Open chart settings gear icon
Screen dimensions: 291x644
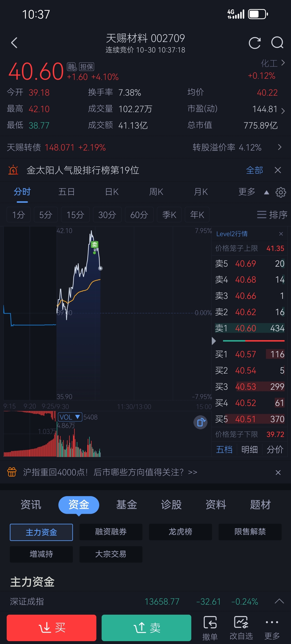click(281, 192)
